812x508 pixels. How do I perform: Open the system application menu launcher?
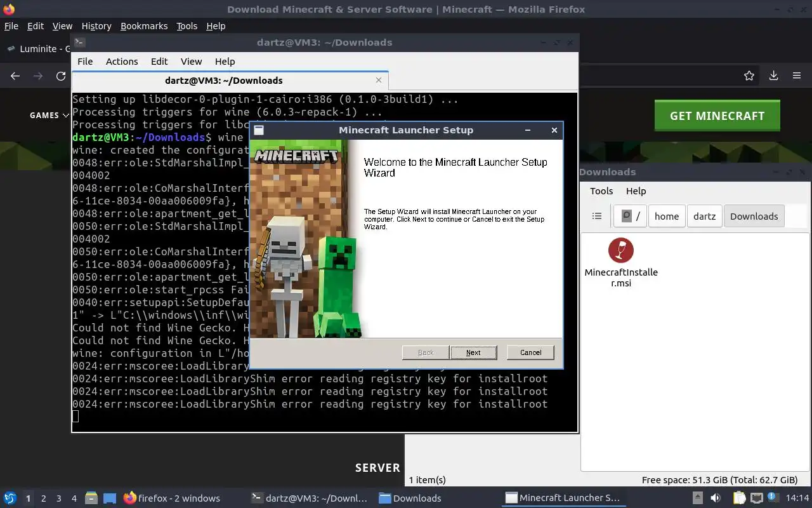[x=10, y=498]
